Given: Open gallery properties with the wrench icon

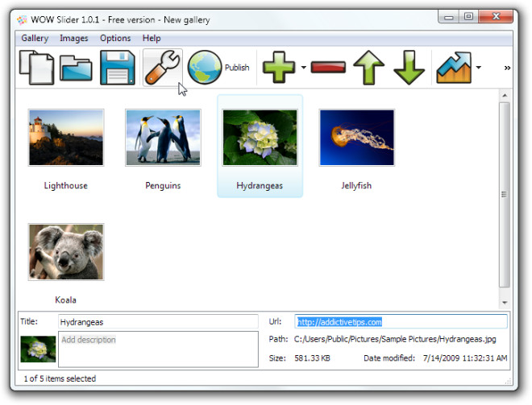Looking at the screenshot, I should coord(163,68).
